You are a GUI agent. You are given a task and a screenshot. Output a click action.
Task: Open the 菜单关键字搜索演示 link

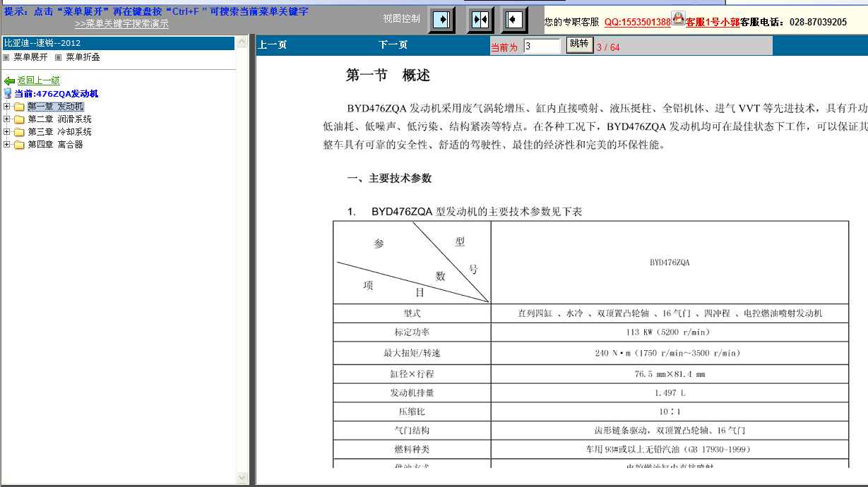[121, 23]
